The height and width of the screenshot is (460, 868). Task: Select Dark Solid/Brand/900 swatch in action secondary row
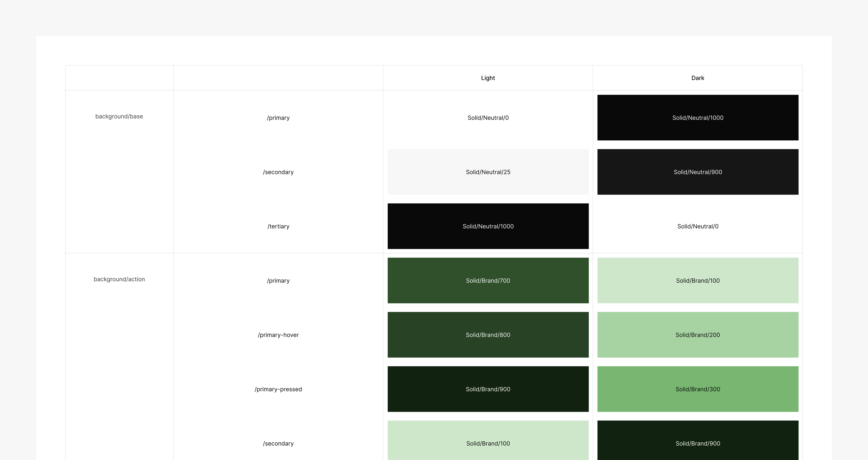698,440
